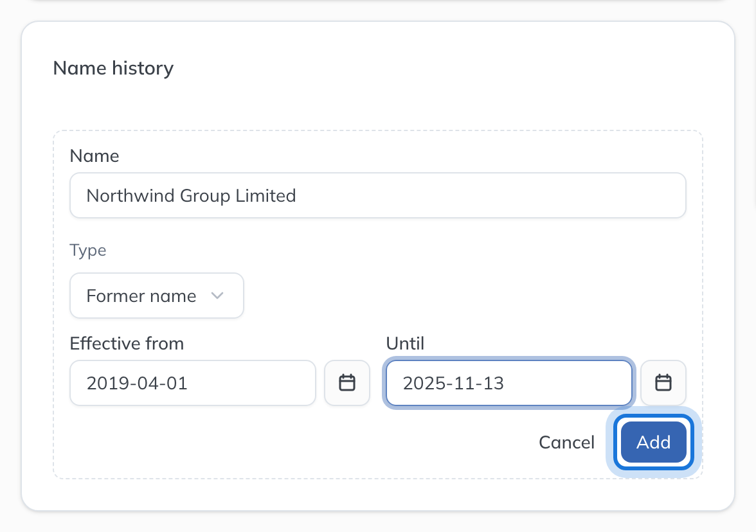This screenshot has width=756, height=532.
Task: Open calendar picker for Until date
Action: 663,383
